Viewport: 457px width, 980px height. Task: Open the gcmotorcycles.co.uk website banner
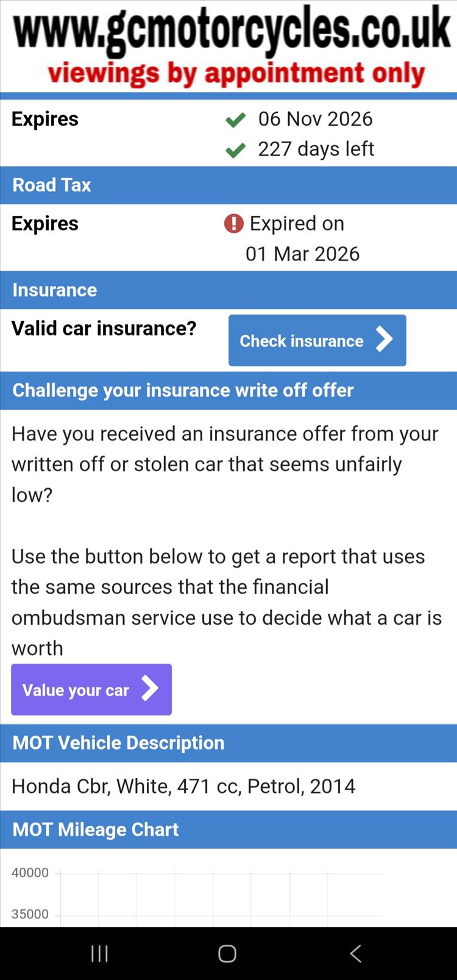click(232, 30)
